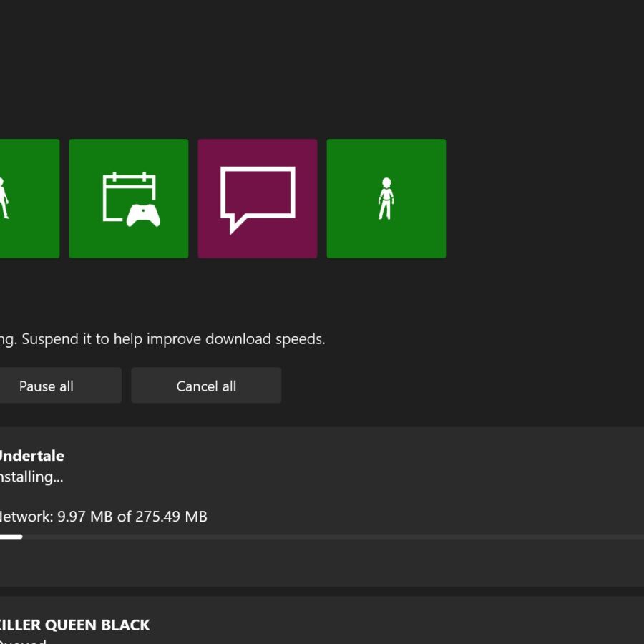
Task: Click the suspend to improve download speeds message
Action: point(162,339)
